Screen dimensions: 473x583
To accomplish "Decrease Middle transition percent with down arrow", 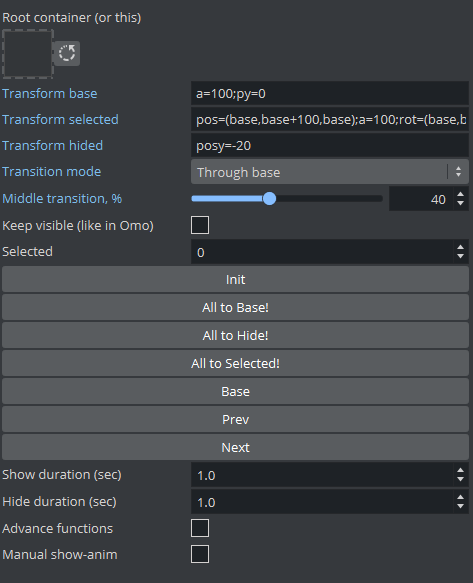I will coord(460,203).
